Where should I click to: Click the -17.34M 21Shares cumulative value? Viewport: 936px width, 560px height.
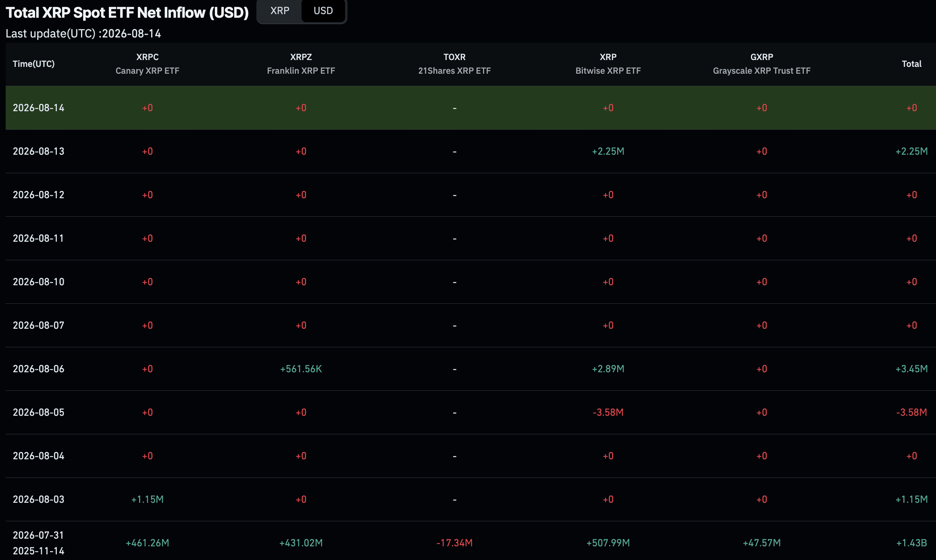455,543
